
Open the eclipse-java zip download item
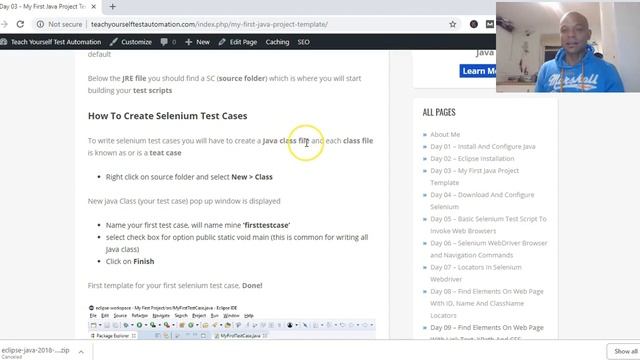pos(36,352)
